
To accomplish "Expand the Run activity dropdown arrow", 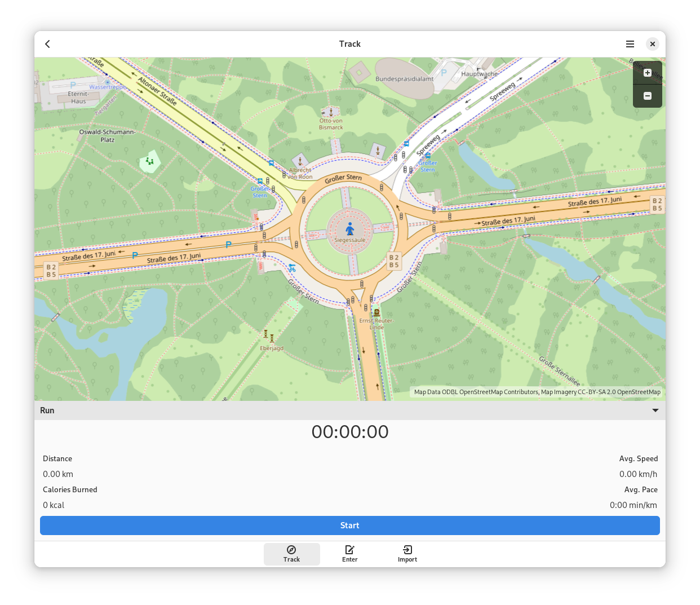I will (655, 410).
